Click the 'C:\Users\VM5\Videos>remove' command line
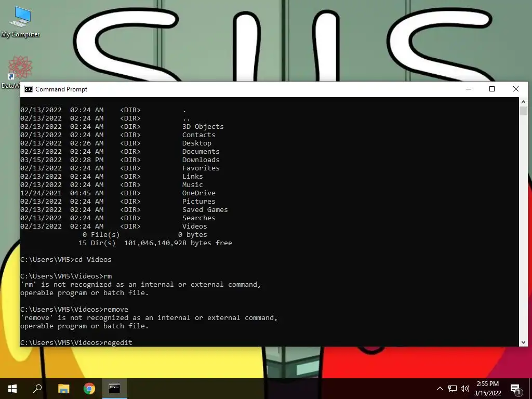This screenshot has width=532, height=399. coord(74,310)
